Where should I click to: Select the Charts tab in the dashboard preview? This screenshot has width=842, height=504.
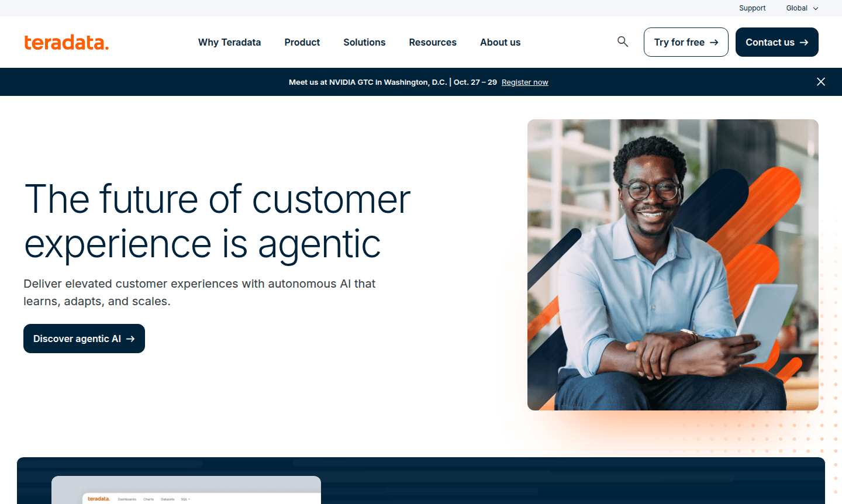pyautogui.click(x=149, y=499)
